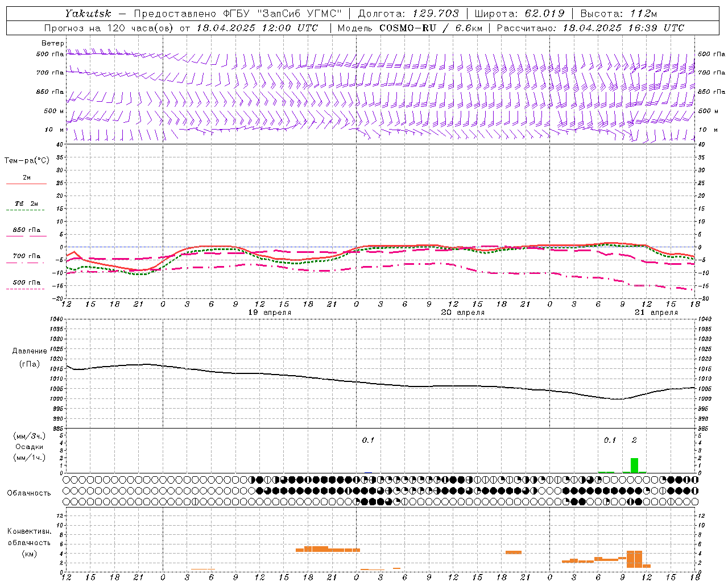The image size is (728, 582).
Task: Click the Тем-ра(°C) axis label
Action: tap(27, 161)
